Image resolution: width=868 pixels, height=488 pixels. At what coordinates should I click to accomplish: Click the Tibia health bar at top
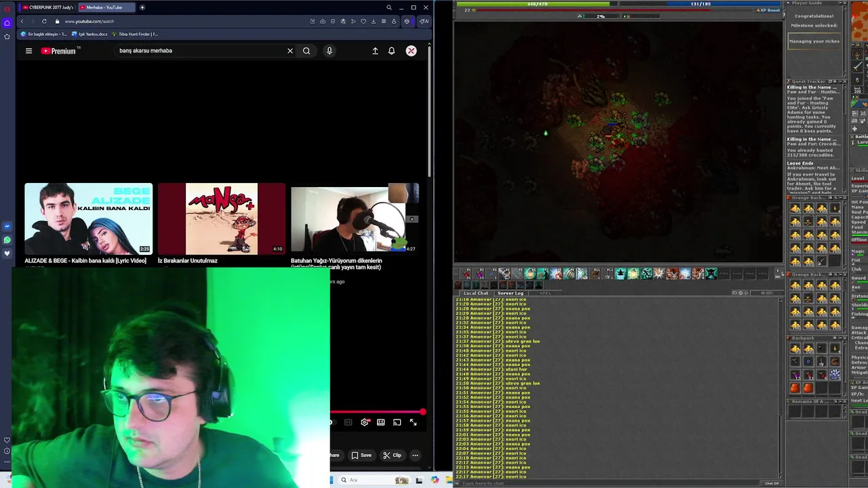tap(537, 4)
